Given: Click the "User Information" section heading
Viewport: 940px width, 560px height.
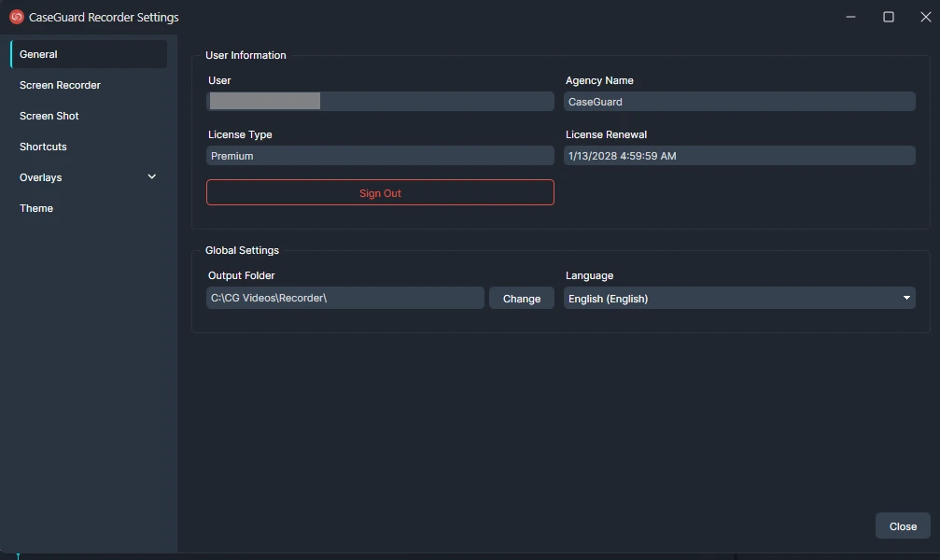Looking at the screenshot, I should click(x=246, y=55).
